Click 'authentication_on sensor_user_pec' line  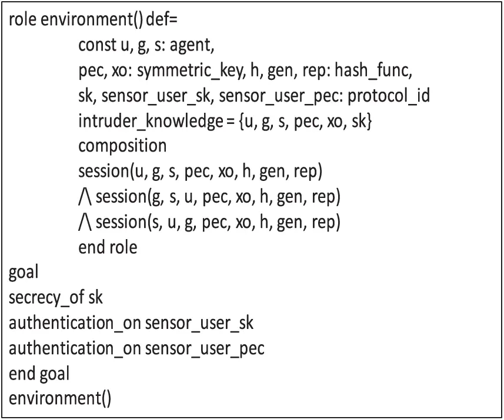click(x=136, y=349)
